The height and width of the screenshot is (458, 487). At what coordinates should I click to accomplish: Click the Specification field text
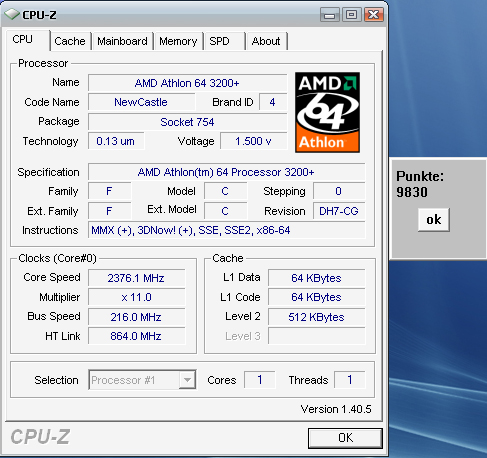[226, 172]
